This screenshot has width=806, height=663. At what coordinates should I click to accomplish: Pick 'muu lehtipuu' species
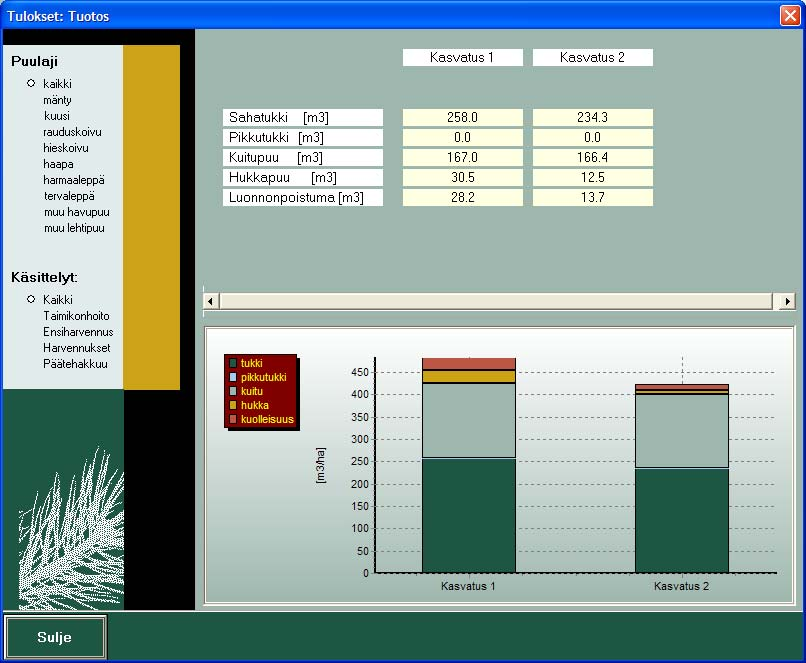(74, 228)
